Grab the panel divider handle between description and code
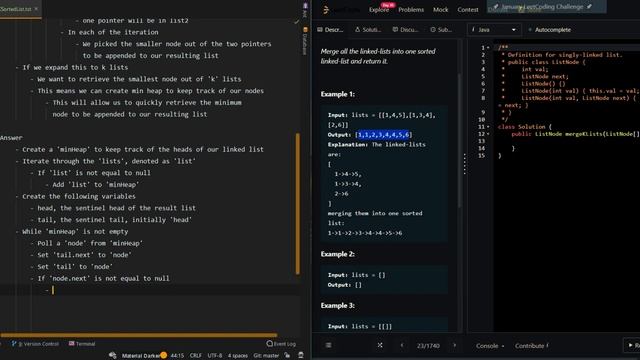The image size is (640, 360). pos(464,164)
